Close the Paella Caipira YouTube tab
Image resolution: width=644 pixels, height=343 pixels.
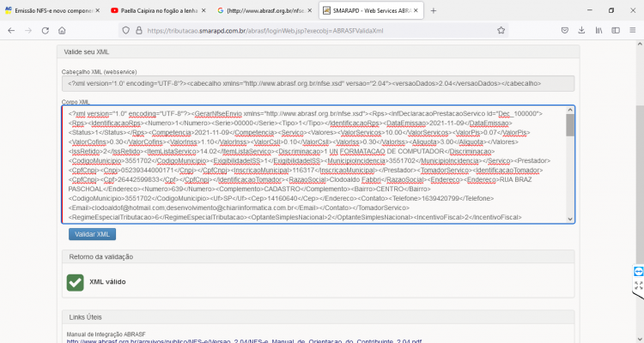pyautogui.click(x=204, y=10)
